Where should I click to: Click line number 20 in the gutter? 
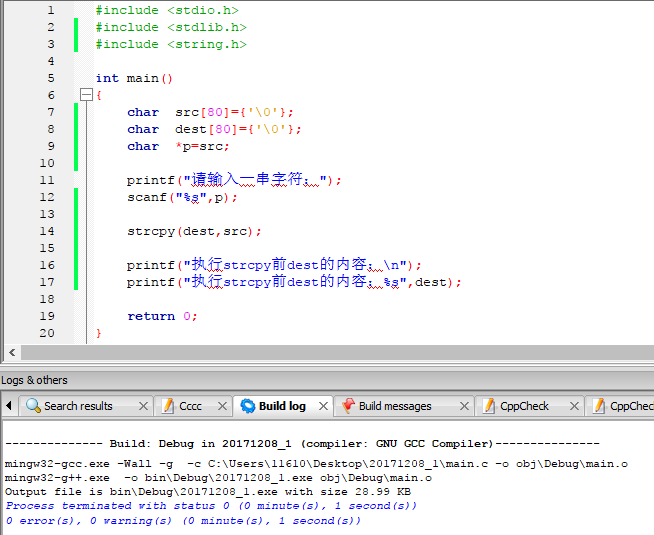click(x=47, y=333)
